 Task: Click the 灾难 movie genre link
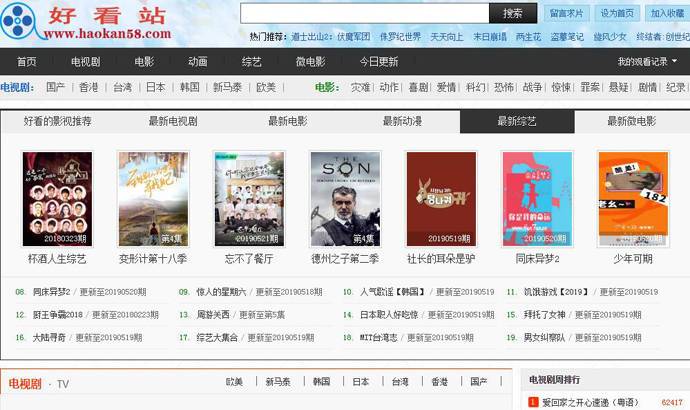click(360, 87)
